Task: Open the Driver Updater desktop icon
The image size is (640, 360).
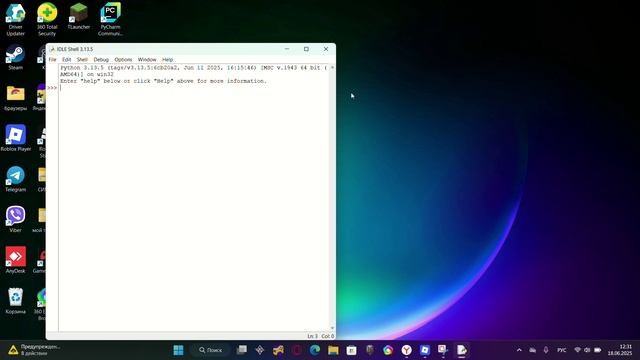Action: [x=16, y=19]
